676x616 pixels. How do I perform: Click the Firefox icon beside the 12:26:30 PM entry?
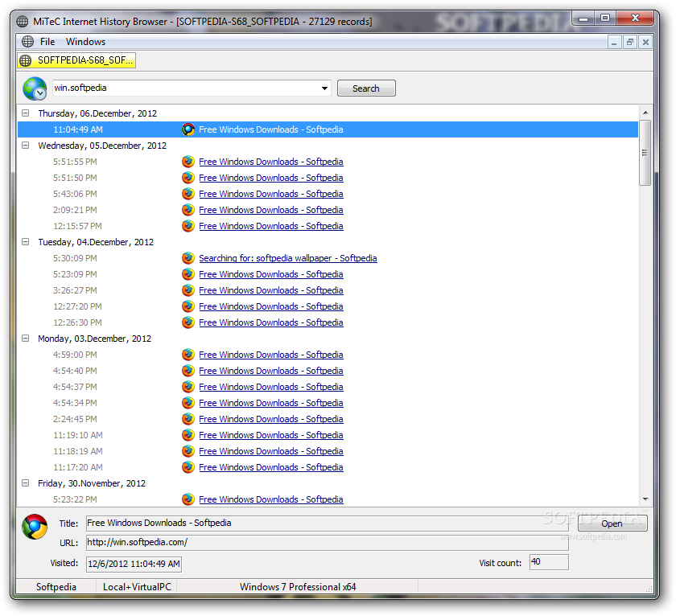point(188,322)
